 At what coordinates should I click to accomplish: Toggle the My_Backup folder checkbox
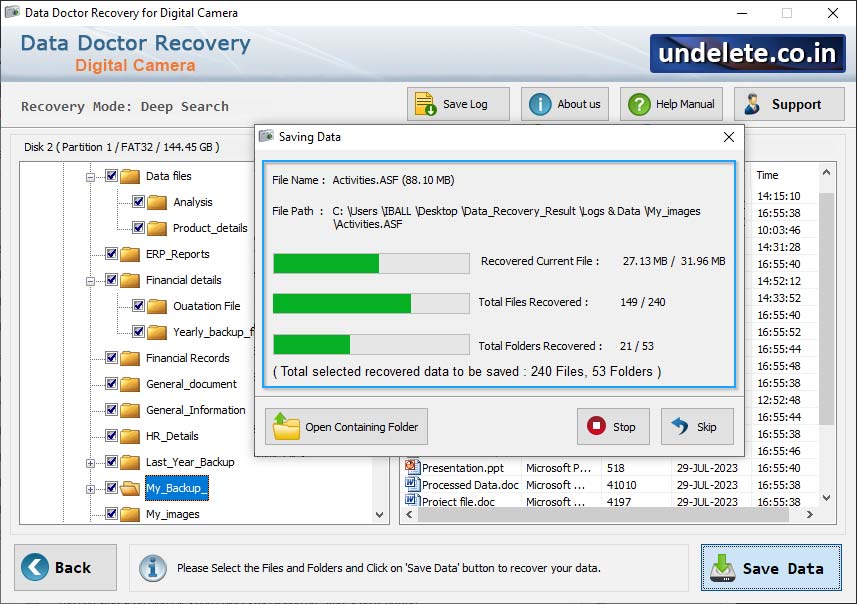113,489
